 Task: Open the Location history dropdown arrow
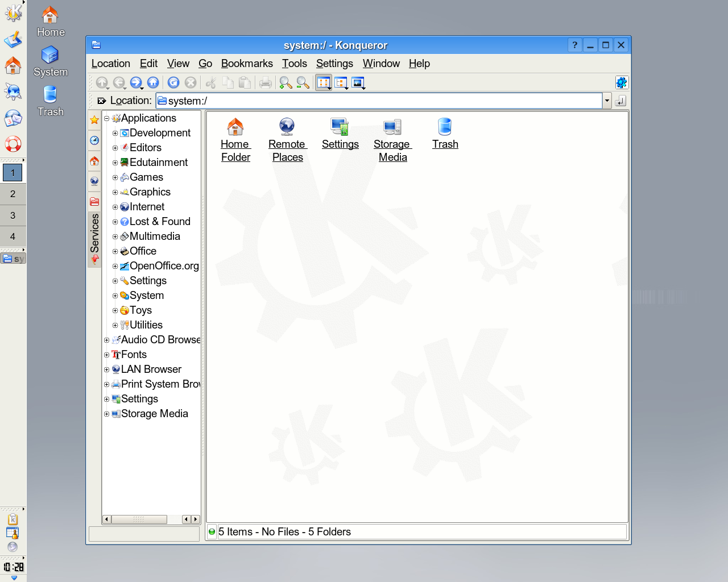click(x=607, y=101)
